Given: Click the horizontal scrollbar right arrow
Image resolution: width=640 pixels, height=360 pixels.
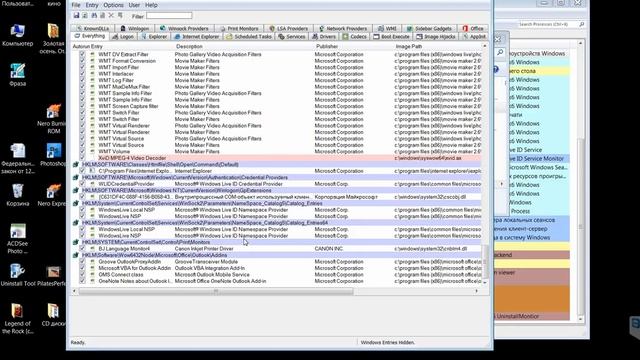Looking at the screenshot, I should pos(477,291).
